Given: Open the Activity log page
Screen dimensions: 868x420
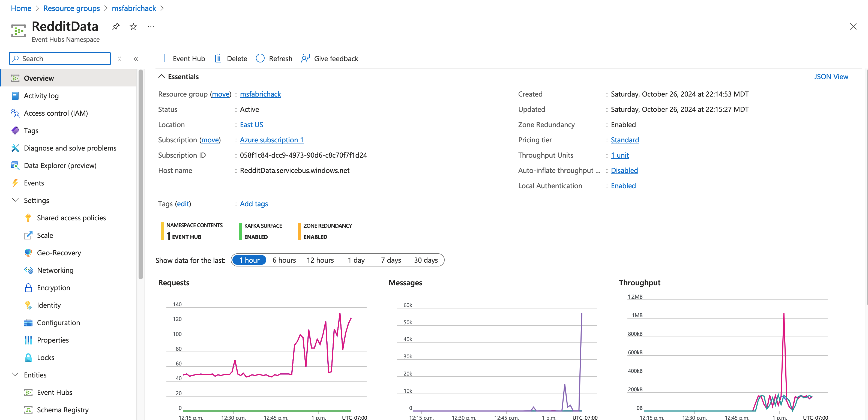Looking at the screenshot, I should click(41, 96).
